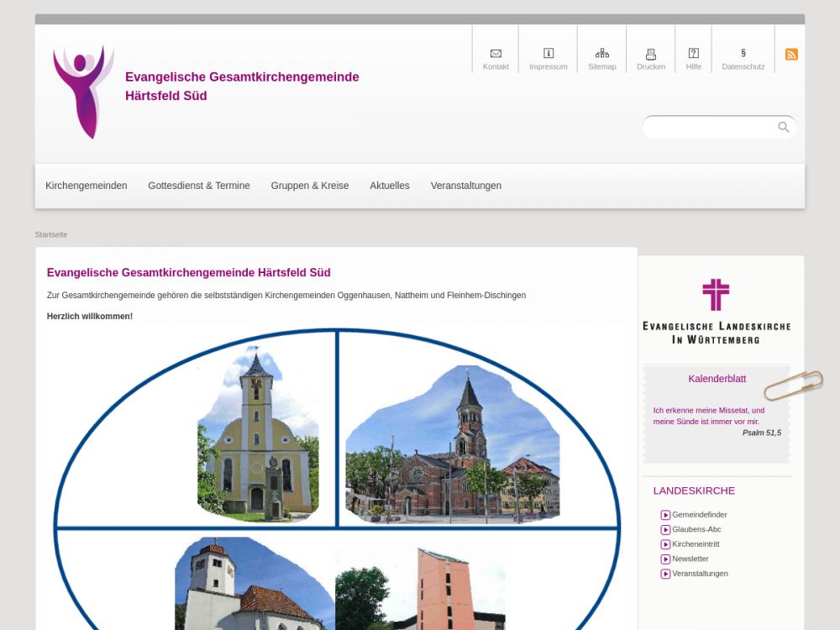Open the Gottesdienst & Termine menu
The width and height of the screenshot is (840, 630).
199,186
